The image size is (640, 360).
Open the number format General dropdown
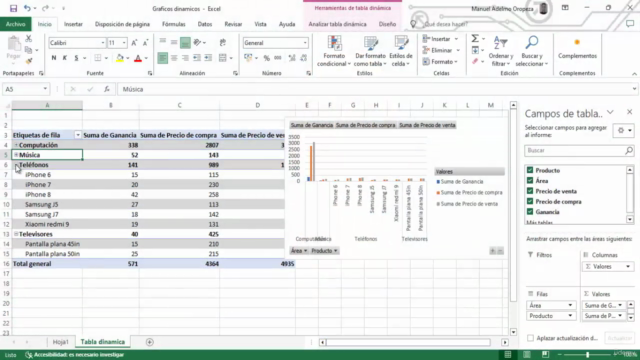305,43
